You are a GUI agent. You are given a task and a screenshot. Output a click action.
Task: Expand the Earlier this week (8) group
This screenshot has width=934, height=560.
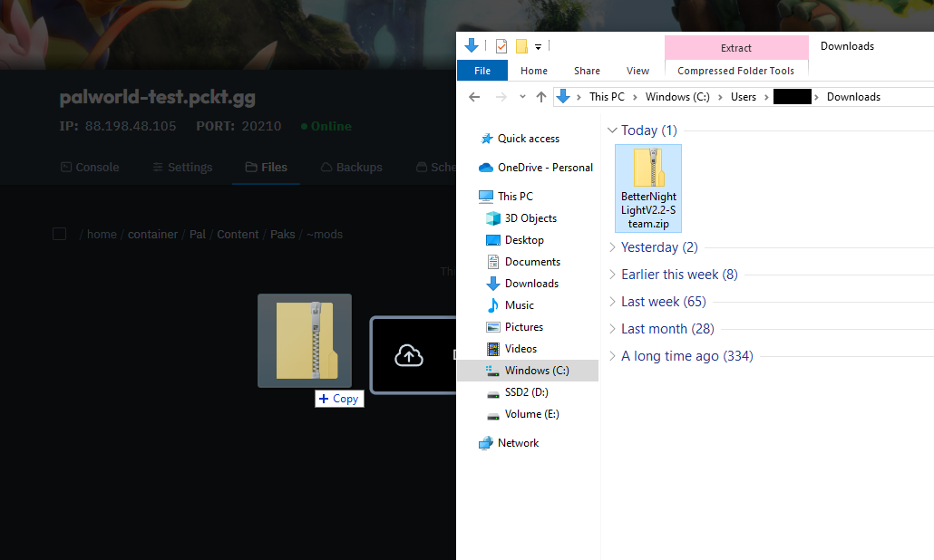click(x=612, y=275)
